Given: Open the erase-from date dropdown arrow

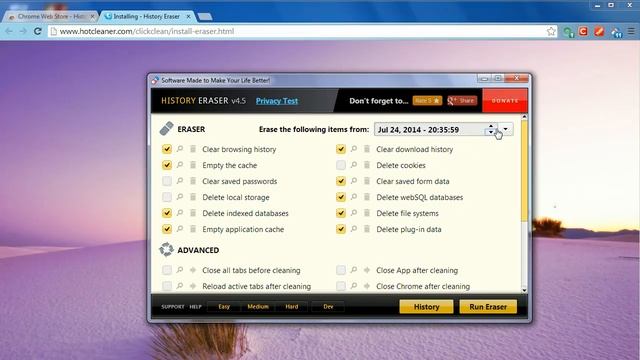Looking at the screenshot, I should pos(506,129).
